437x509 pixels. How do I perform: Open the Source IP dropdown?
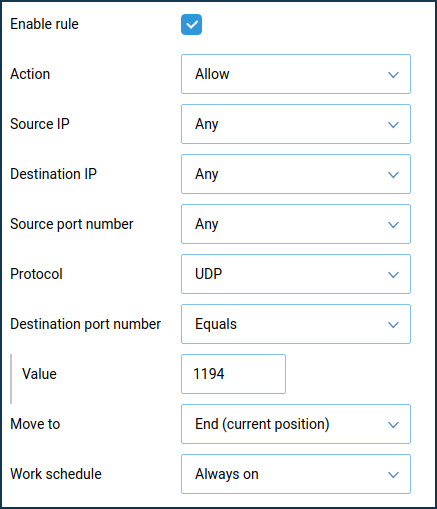[x=296, y=124]
